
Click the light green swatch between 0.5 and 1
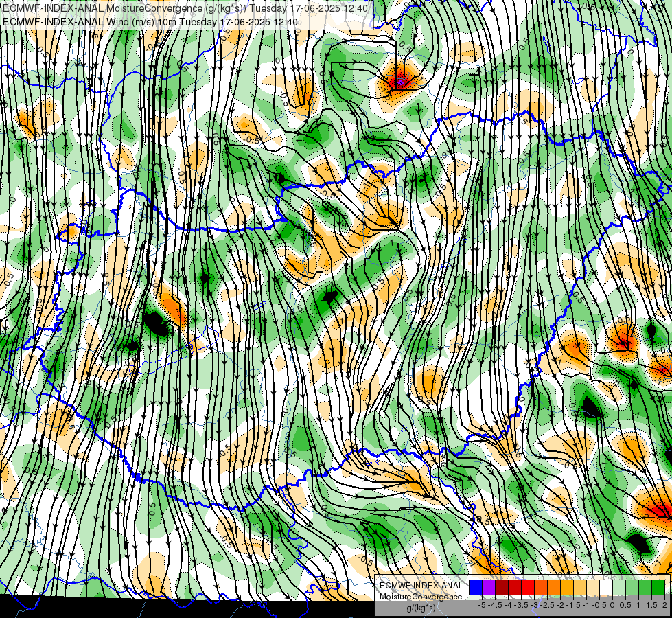[632, 588]
